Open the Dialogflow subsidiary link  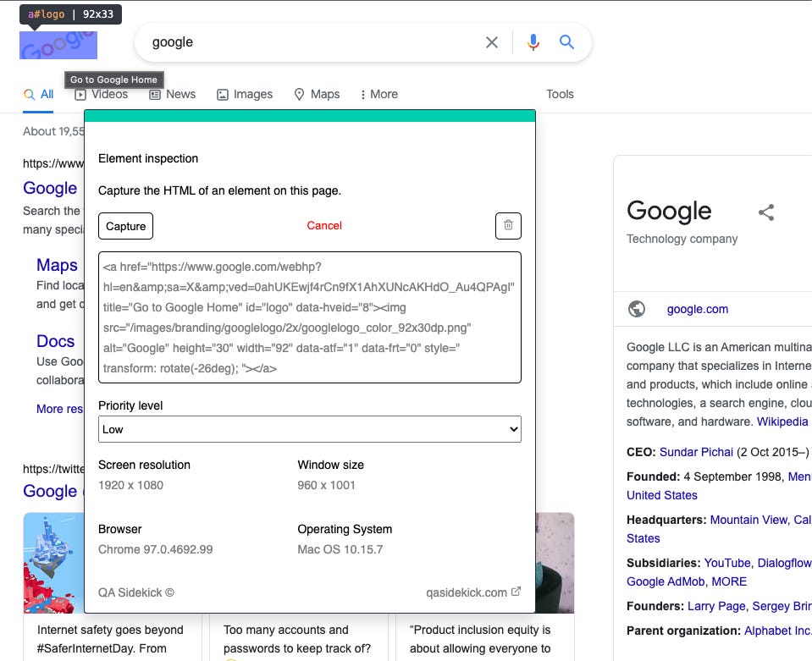click(785, 563)
